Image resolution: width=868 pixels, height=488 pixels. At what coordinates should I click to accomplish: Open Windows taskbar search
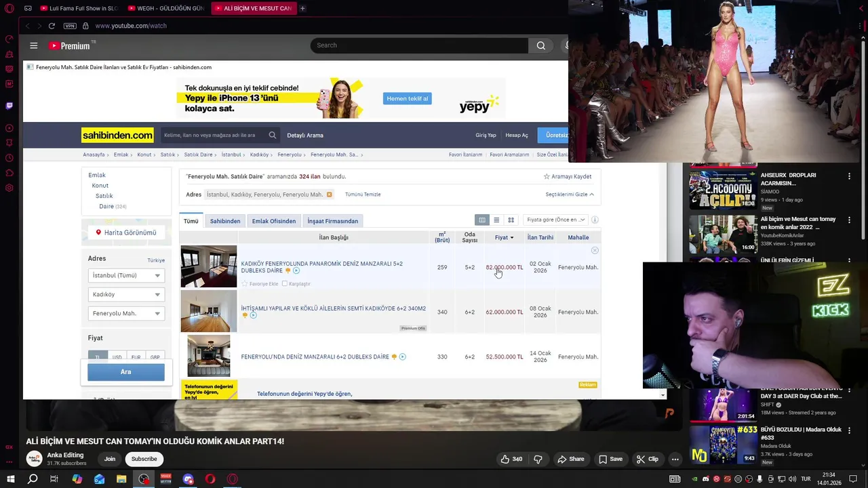[33, 479]
